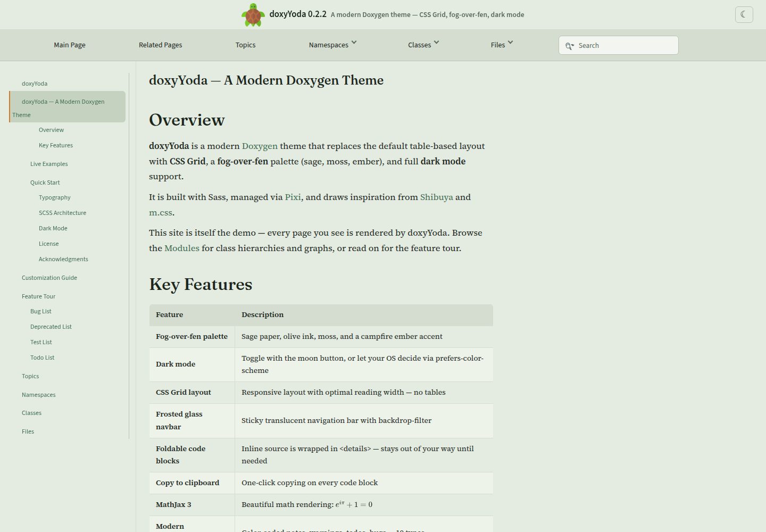The image size is (766, 532).
Task: Click the search magnifier icon
Action: click(569, 46)
